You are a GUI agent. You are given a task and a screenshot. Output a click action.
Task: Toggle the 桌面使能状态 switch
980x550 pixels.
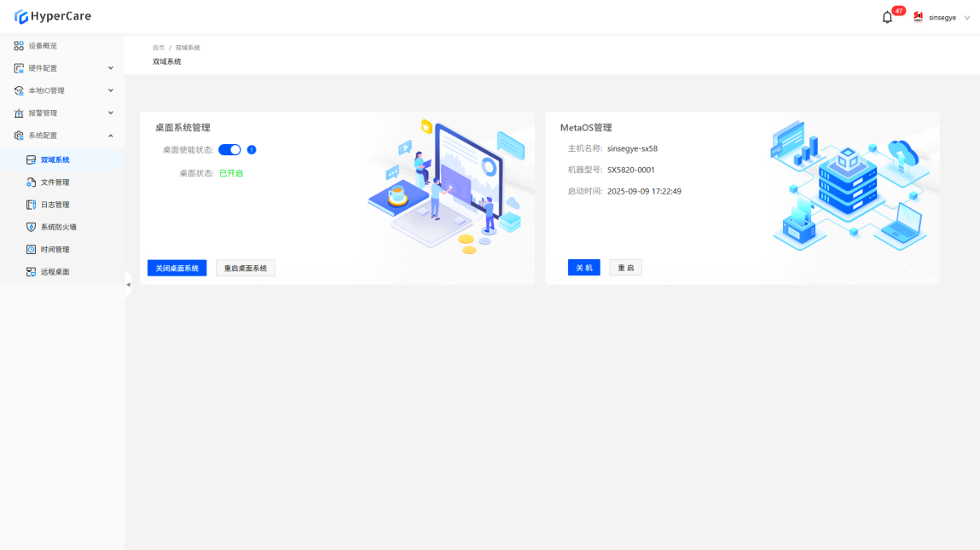[229, 150]
